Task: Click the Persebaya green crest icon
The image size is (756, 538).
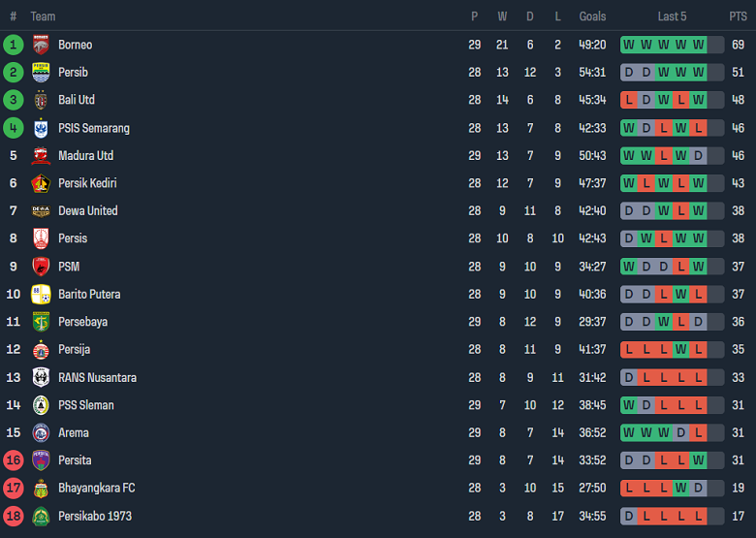Action: (41, 322)
